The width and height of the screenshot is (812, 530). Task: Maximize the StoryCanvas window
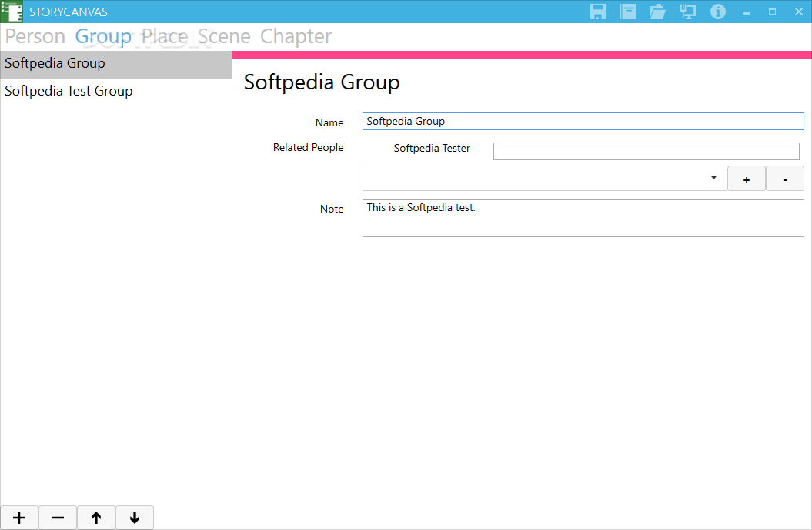point(772,12)
